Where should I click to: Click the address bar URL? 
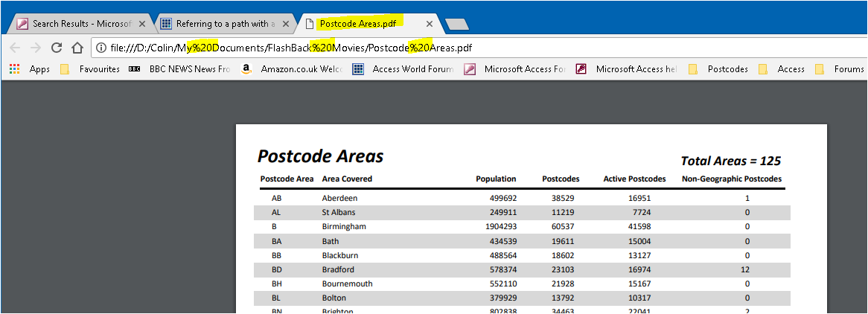pyautogui.click(x=291, y=48)
